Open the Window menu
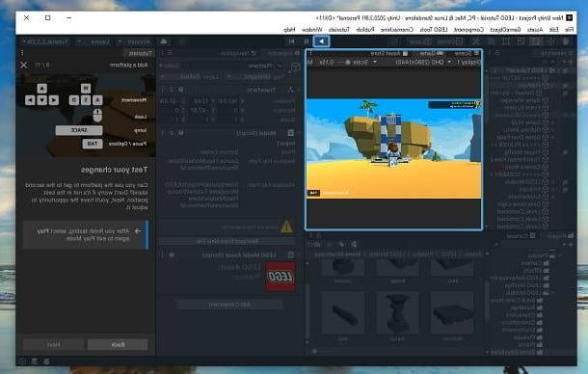 pyautogui.click(x=312, y=29)
